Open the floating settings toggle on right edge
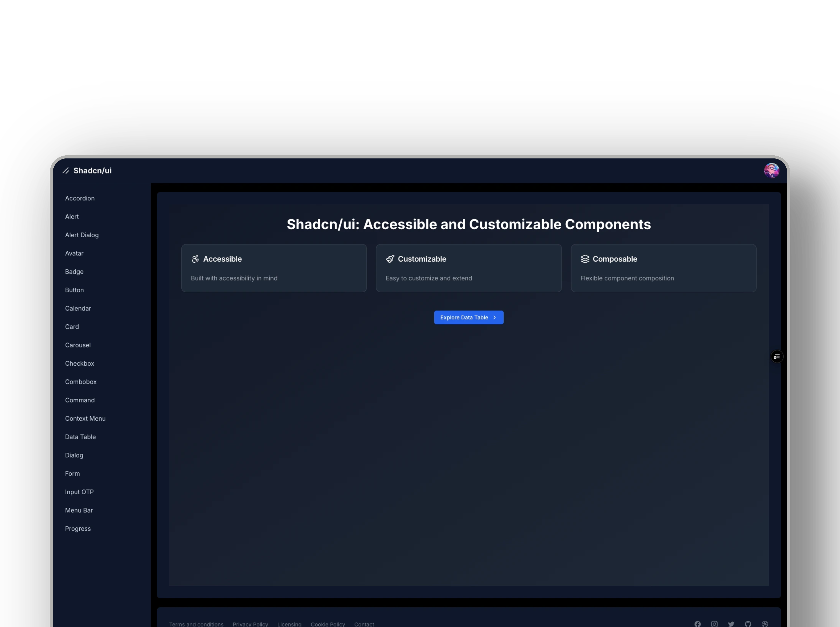 point(777,357)
